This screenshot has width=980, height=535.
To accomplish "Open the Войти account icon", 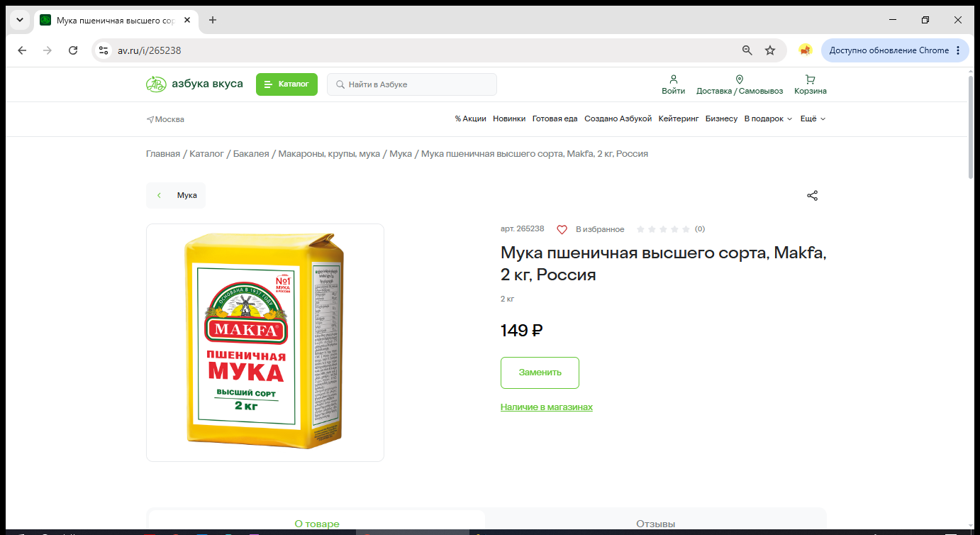I will click(x=674, y=84).
